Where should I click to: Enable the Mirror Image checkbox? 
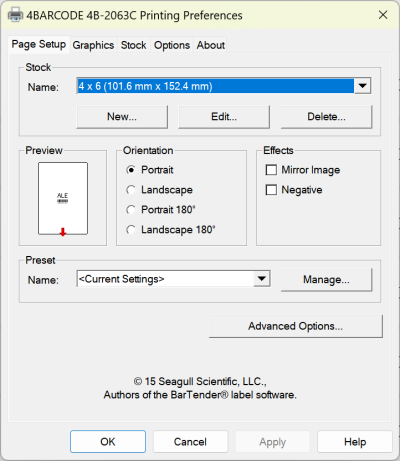click(271, 170)
